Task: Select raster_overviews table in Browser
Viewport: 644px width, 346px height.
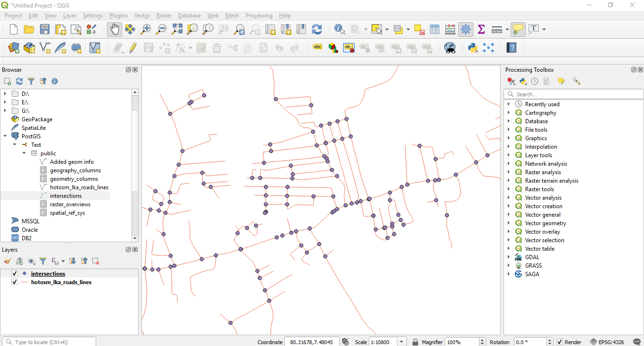Action: tap(70, 204)
